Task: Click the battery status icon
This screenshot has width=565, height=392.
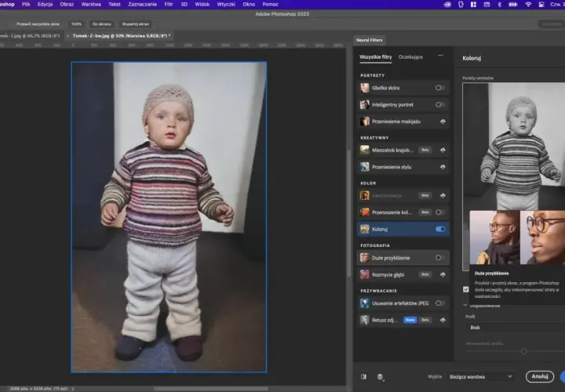Action: tap(512, 5)
